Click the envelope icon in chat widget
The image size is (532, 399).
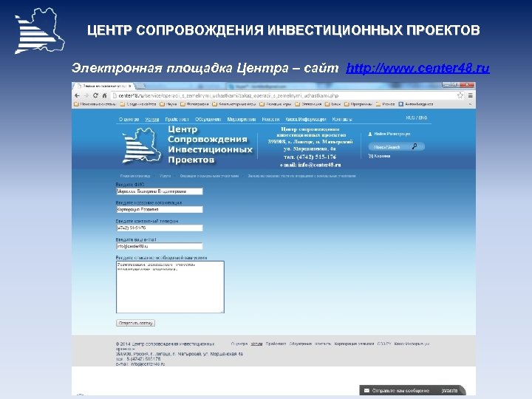[366, 391]
